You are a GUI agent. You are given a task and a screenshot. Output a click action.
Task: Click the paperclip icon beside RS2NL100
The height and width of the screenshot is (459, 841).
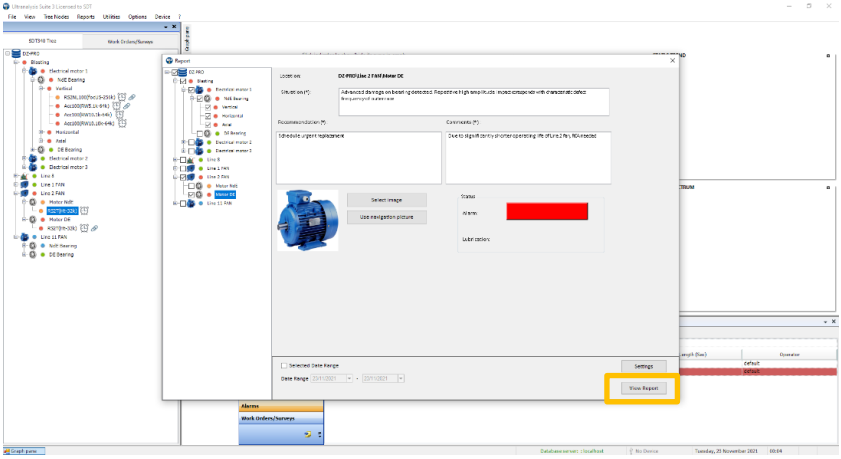pos(131,97)
